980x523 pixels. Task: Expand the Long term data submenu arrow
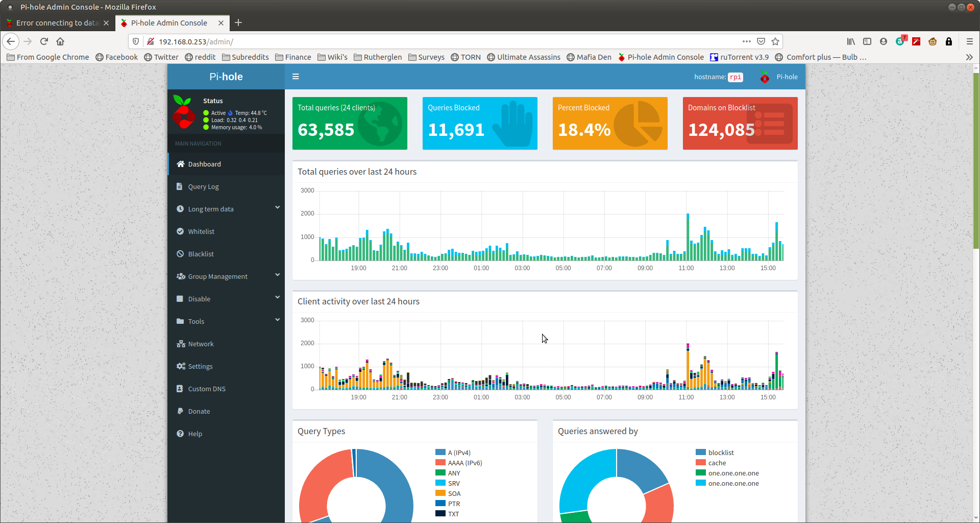(x=278, y=207)
